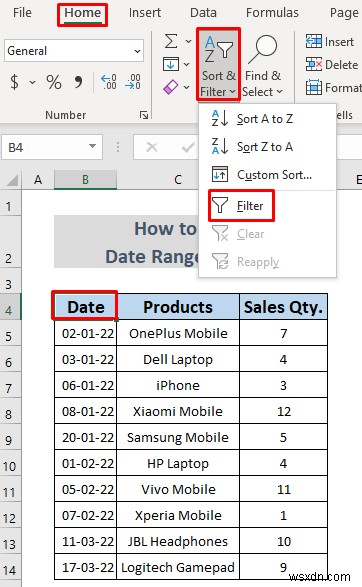Image resolution: width=362 pixels, height=587 pixels.
Task: Expand the Fill options arrow
Action: point(186,65)
